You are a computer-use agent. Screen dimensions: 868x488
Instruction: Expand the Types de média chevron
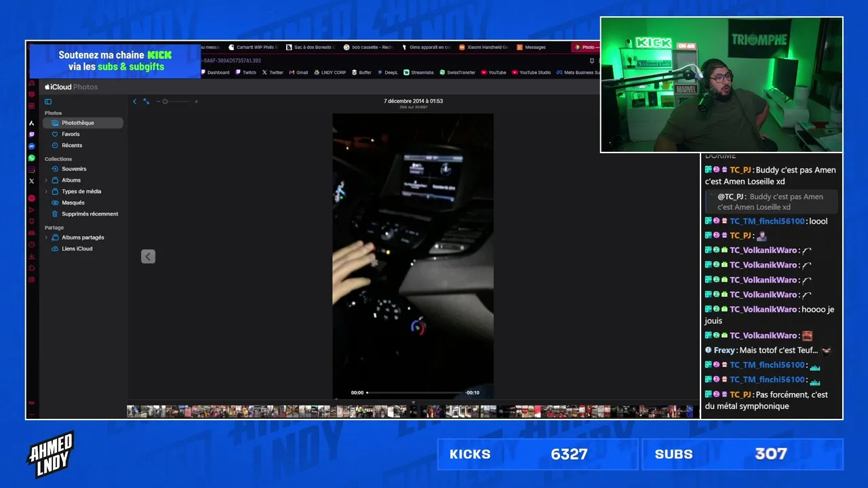(46, 191)
